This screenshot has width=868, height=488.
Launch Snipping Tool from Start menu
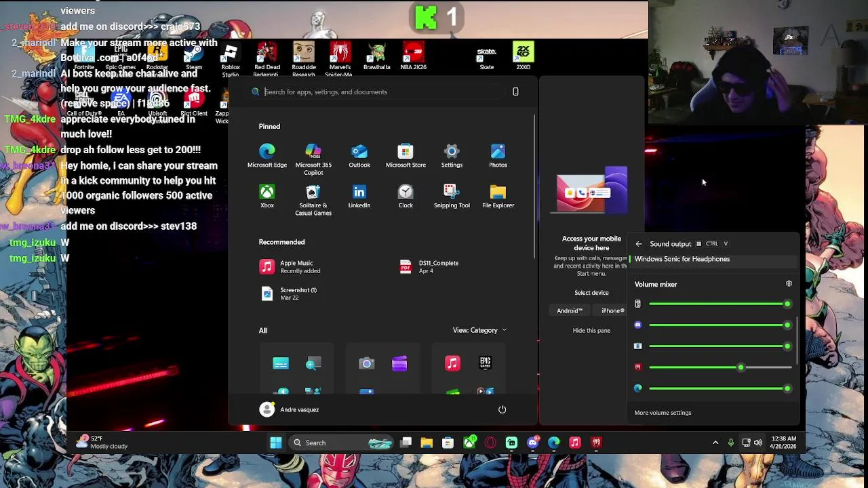[452, 197]
